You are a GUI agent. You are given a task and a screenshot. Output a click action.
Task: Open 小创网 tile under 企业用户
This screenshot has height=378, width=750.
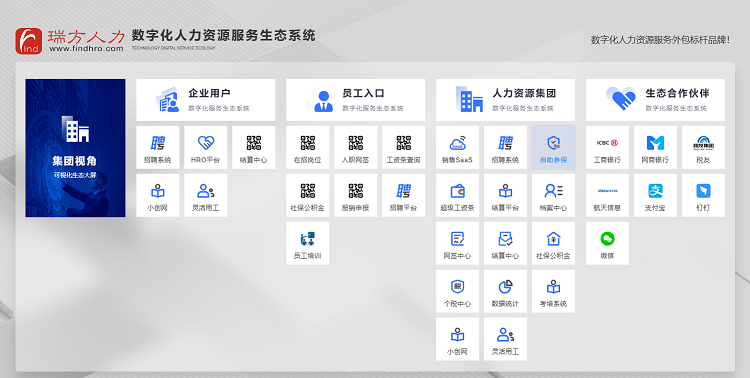point(157,195)
